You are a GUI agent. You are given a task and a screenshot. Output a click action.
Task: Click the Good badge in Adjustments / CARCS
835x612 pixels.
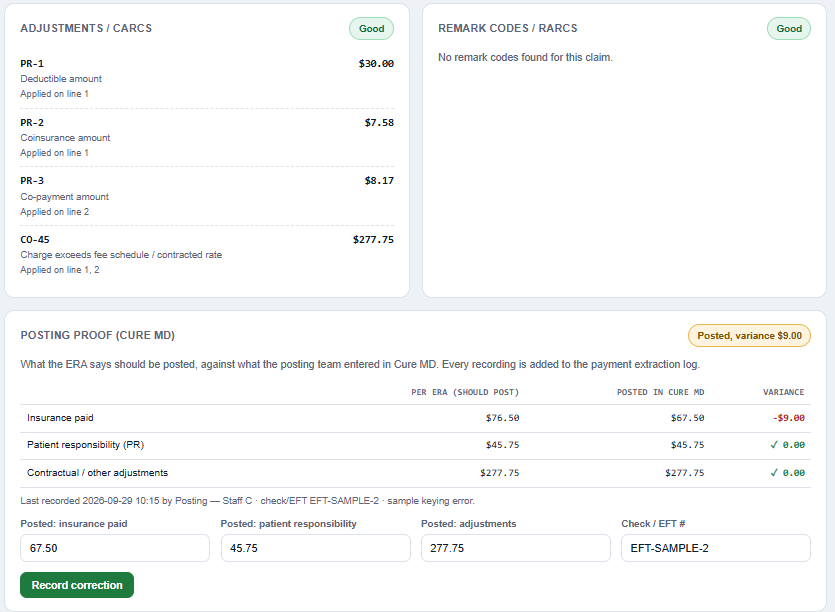(x=371, y=29)
